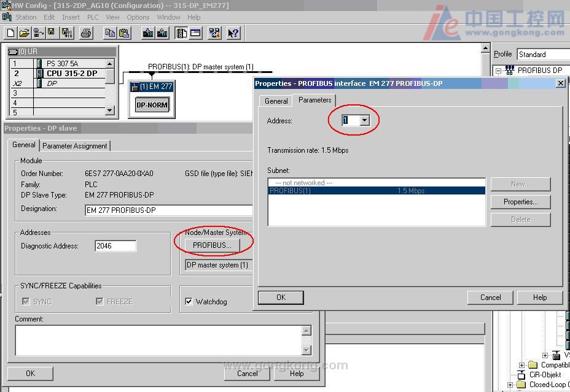Screen dimensions: 570x392
Task: Toggle the FREEZE capability checkbox
Action: click(x=100, y=302)
